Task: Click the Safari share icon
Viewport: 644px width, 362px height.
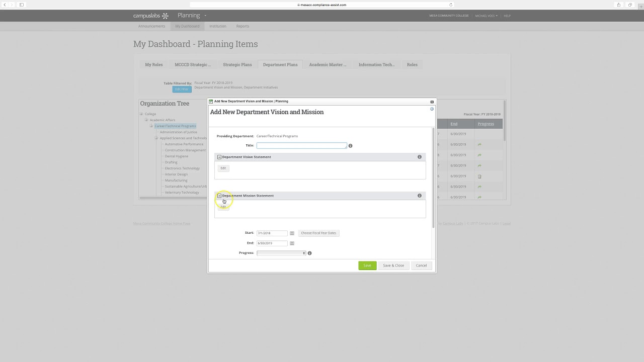Action: point(619,5)
